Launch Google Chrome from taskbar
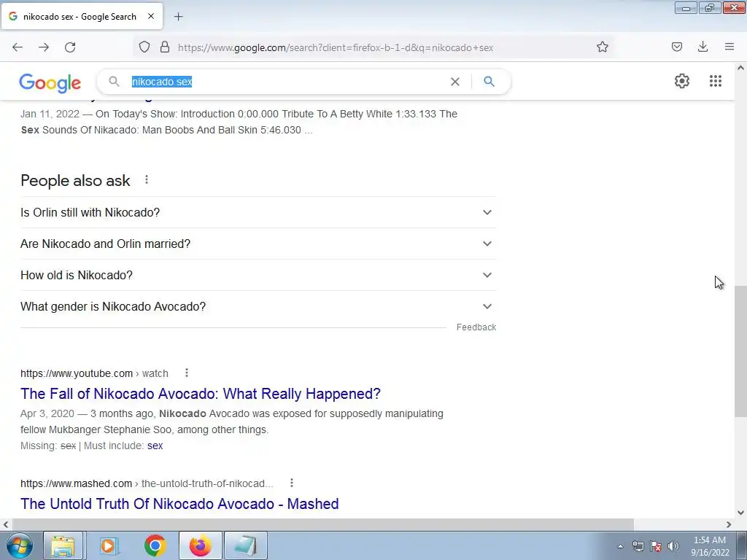This screenshot has height=560, width=747. coord(155,545)
